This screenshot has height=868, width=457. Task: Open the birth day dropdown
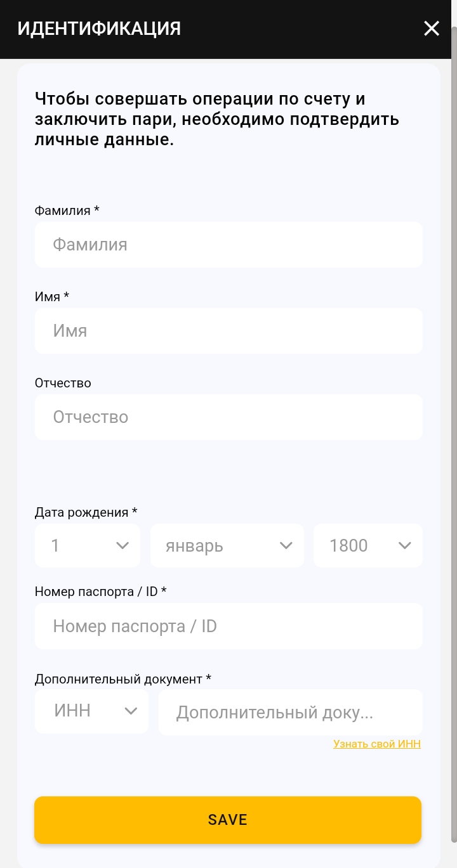(x=87, y=545)
